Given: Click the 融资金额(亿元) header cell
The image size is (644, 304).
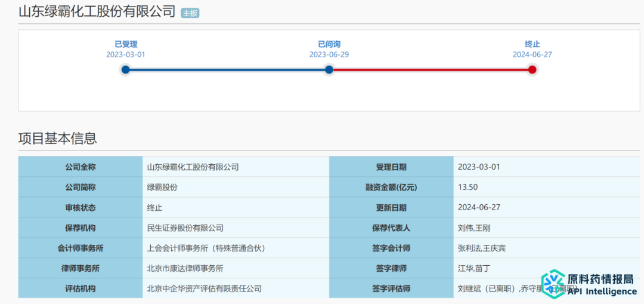Looking at the screenshot, I should point(391,187).
